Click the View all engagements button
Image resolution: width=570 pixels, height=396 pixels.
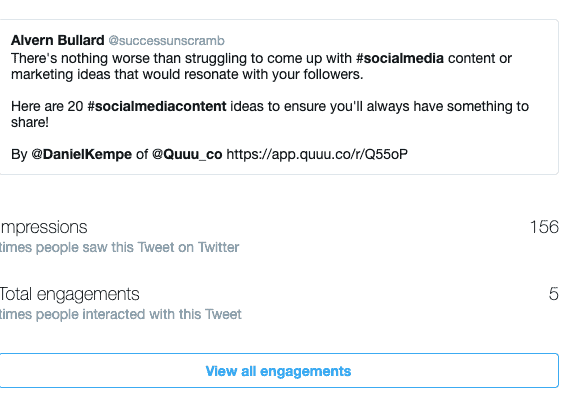coord(279,371)
